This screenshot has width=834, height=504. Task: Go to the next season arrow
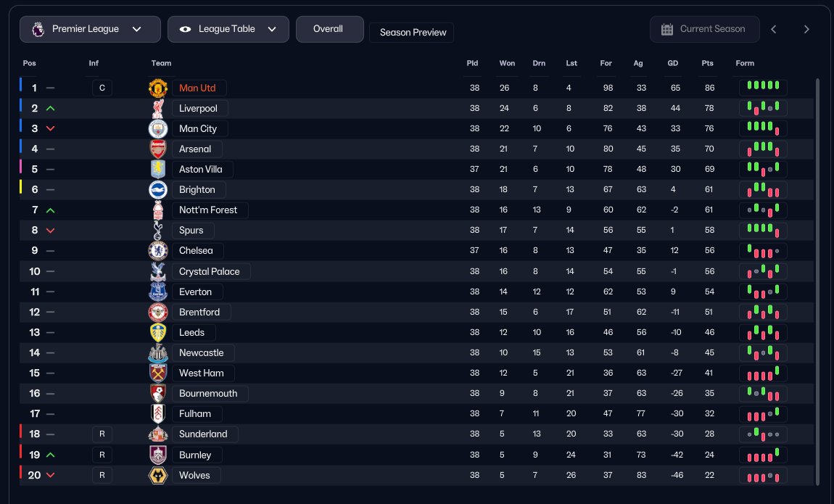click(806, 29)
